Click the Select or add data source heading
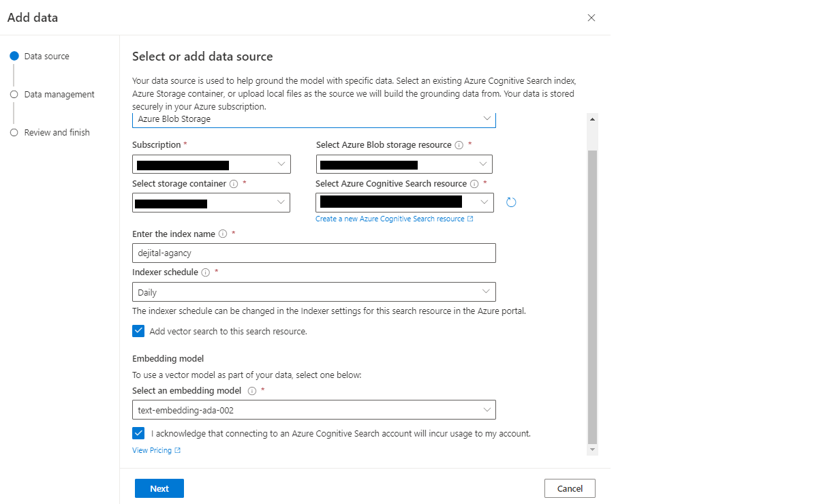This screenshot has width=817, height=504. coord(202,57)
